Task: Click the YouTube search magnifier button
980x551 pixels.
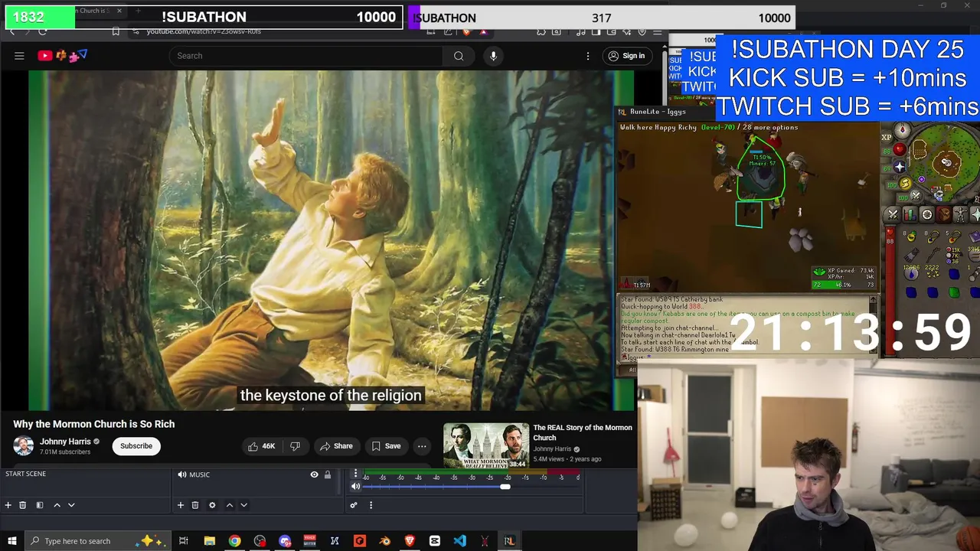Action: 458,55
